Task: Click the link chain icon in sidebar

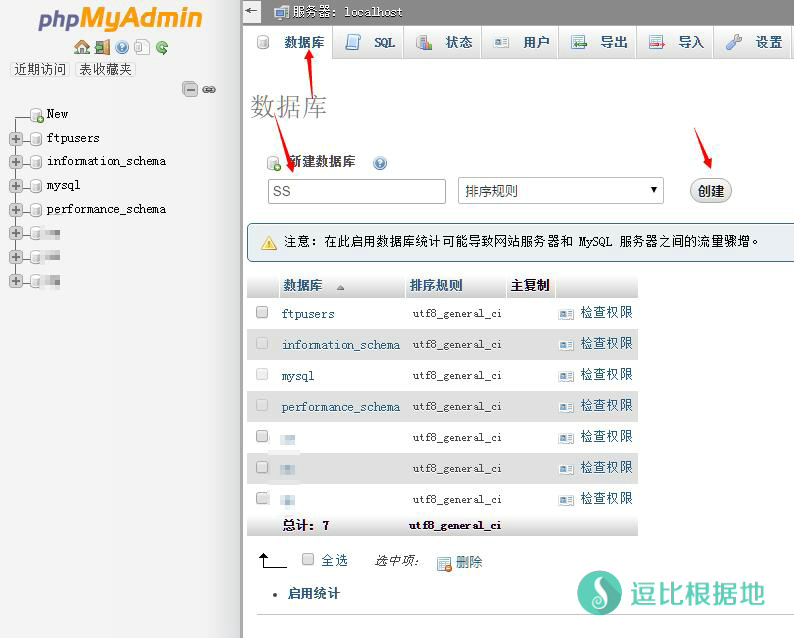Action: click(209, 89)
